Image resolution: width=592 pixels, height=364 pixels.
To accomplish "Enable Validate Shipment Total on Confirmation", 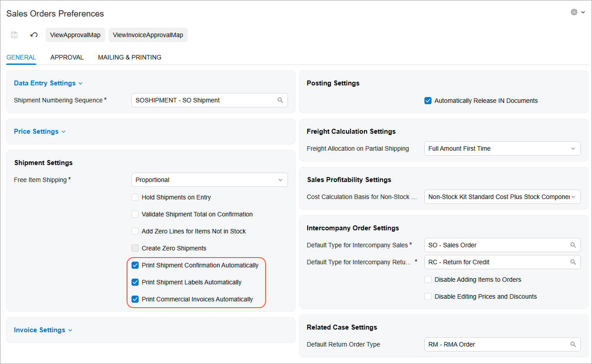I will click(x=135, y=214).
